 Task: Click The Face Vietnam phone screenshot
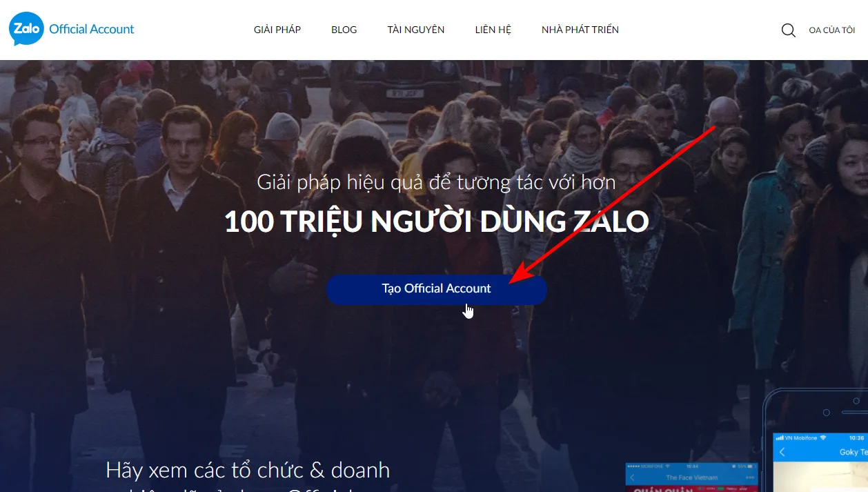coord(691,478)
